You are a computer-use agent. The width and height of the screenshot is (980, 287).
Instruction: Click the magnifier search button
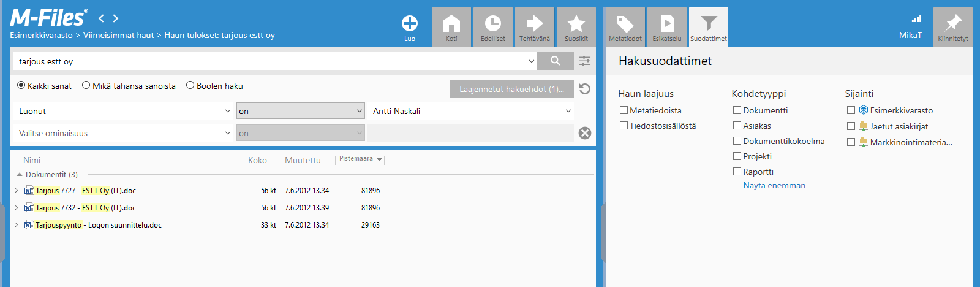[x=556, y=61]
